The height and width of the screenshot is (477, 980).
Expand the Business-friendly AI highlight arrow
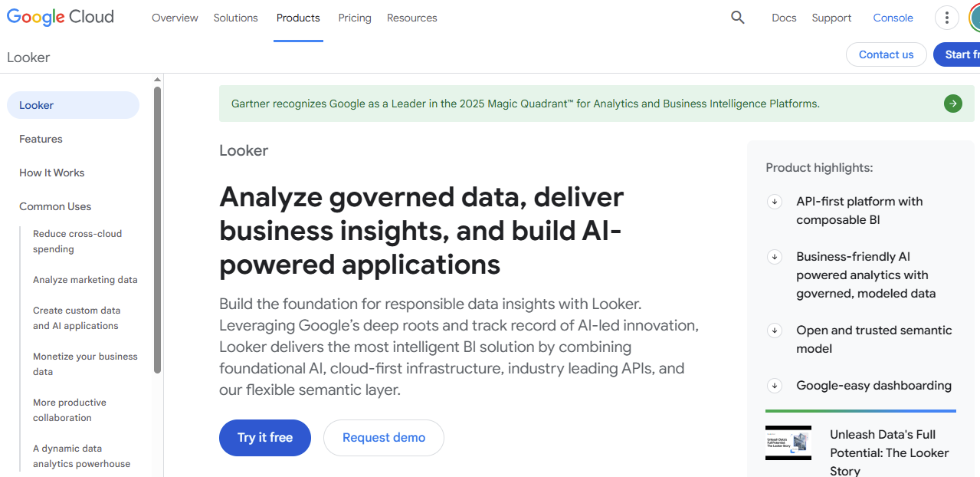775,257
